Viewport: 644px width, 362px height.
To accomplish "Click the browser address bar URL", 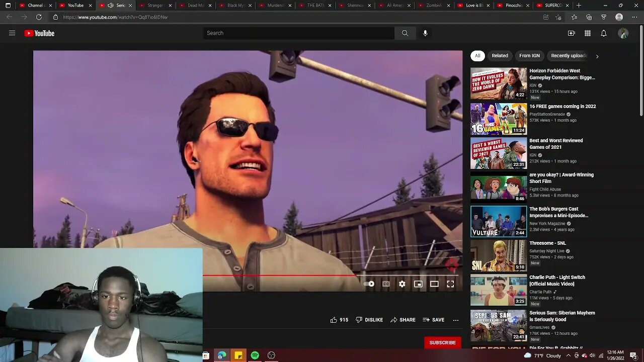I will tap(115, 17).
